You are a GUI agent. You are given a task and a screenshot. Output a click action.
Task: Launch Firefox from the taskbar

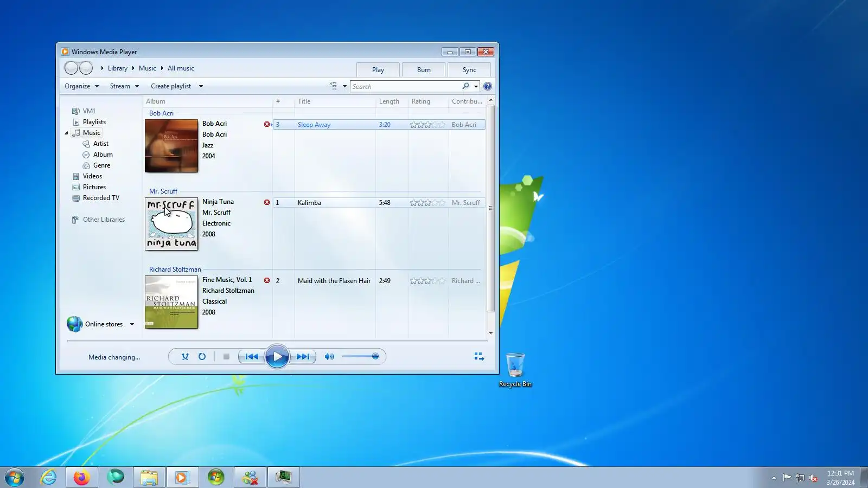point(82,477)
